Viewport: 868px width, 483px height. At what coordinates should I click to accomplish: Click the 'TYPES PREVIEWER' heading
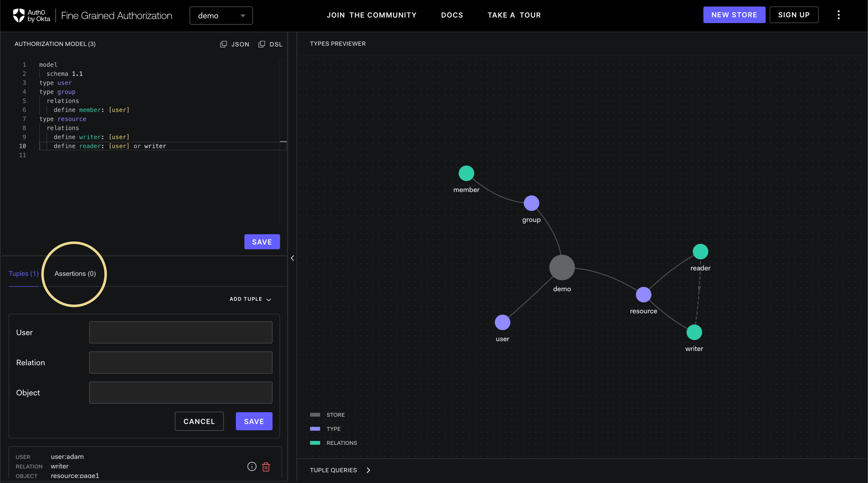(x=338, y=44)
